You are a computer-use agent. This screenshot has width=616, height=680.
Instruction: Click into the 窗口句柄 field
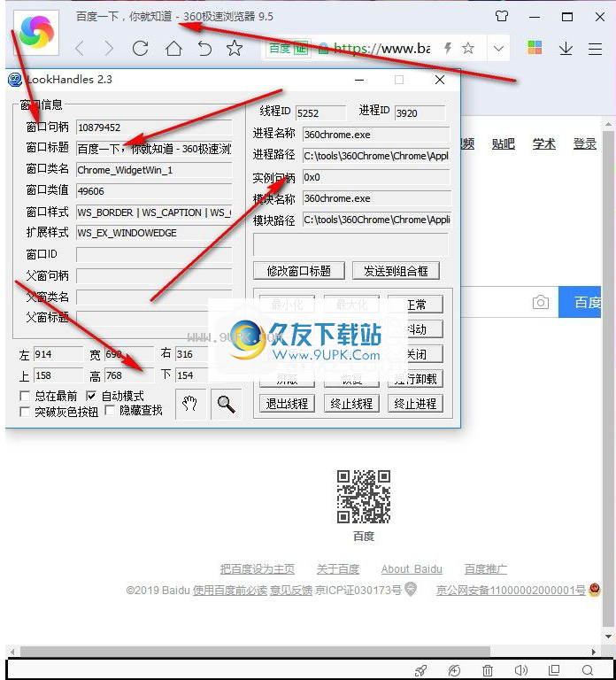154,127
